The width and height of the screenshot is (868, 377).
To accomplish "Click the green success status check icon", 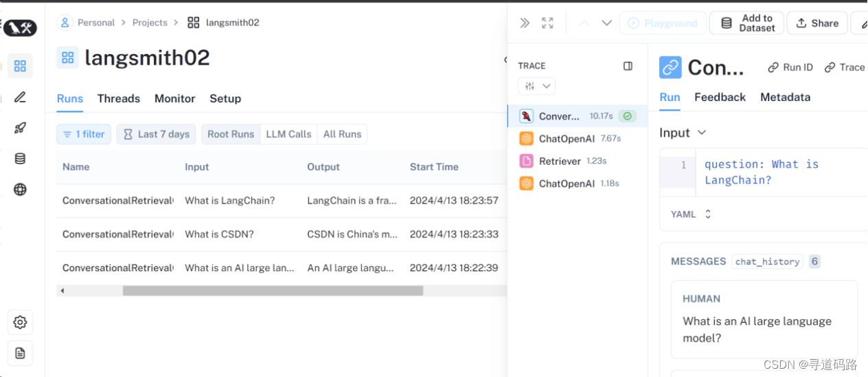I will point(627,116).
